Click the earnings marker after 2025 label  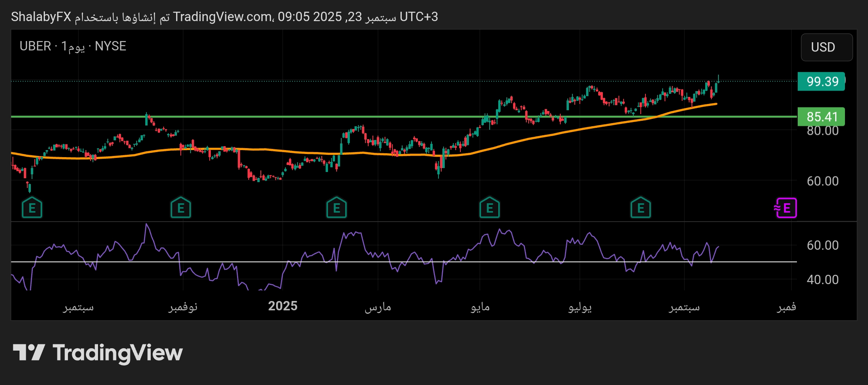(337, 208)
